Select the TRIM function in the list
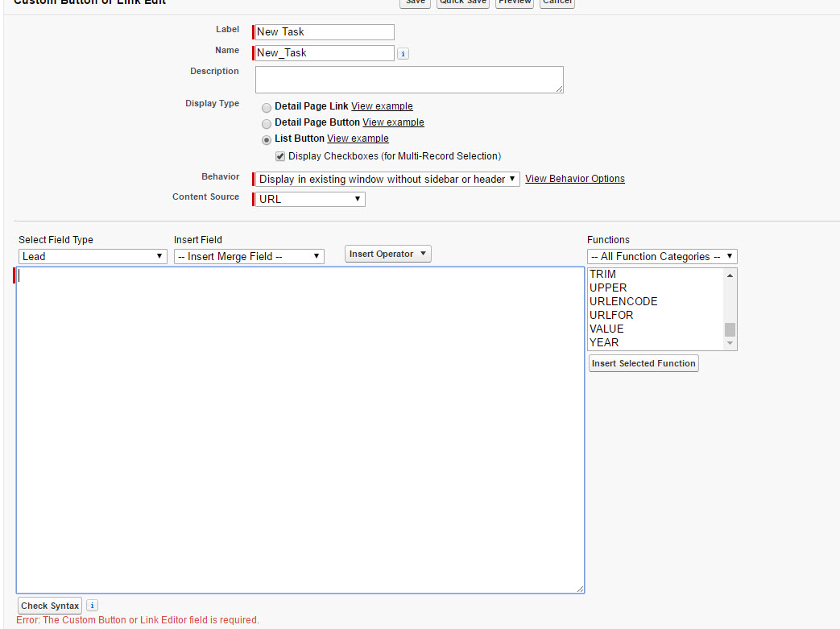The height and width of the screenshot is (629, 840). [x=603, y=274]
